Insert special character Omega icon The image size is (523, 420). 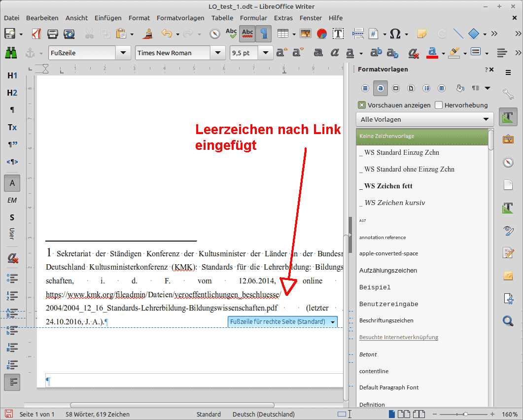pos(395,34)
